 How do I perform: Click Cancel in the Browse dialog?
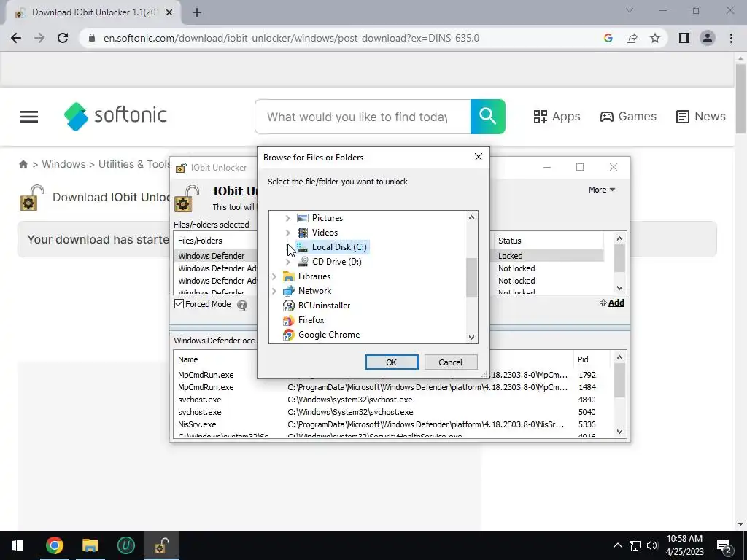pyautogui.click(x=450, y=362)
